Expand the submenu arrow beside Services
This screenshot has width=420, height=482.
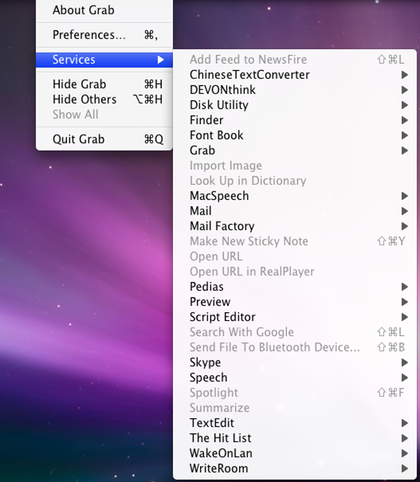[161, 60]
